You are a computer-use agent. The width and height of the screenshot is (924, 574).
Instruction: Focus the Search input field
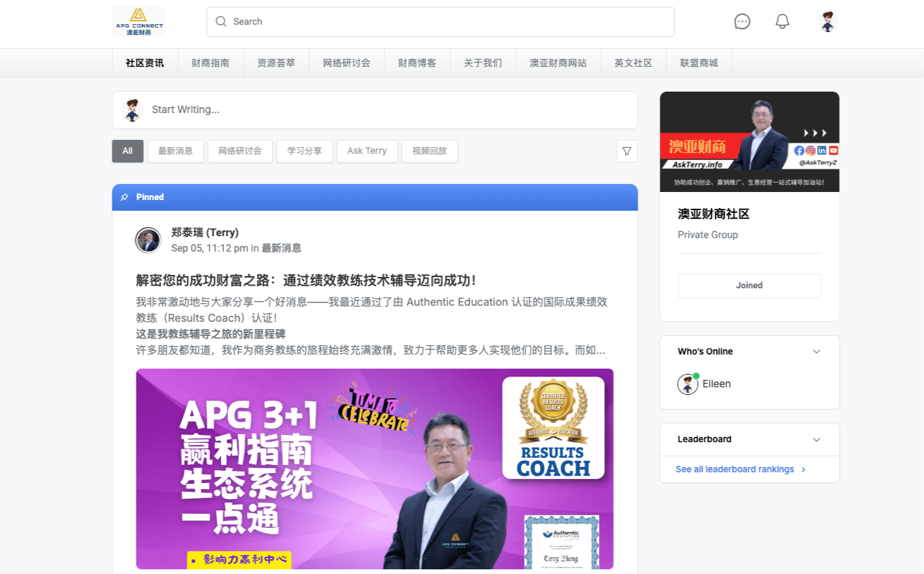click(440, 21)
